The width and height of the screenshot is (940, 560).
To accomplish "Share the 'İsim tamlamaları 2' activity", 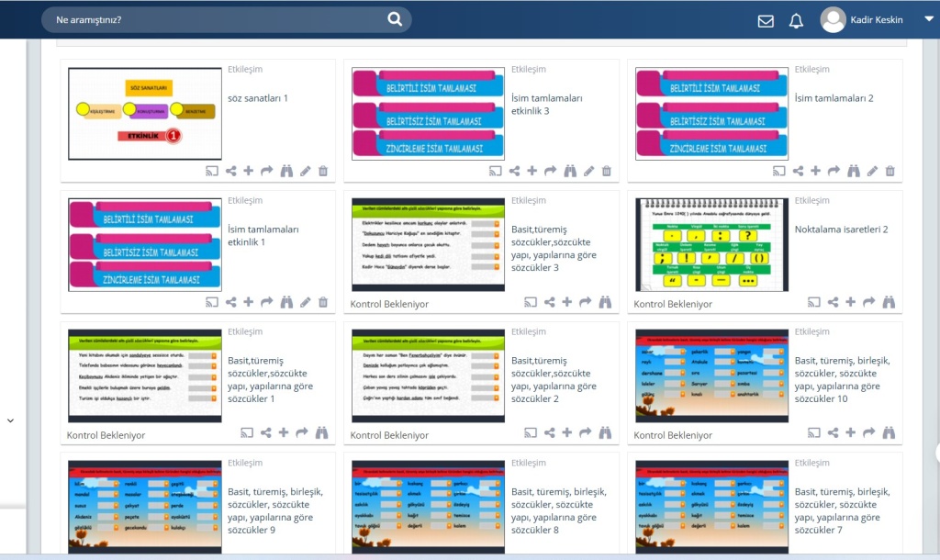I will click(798, 171).
